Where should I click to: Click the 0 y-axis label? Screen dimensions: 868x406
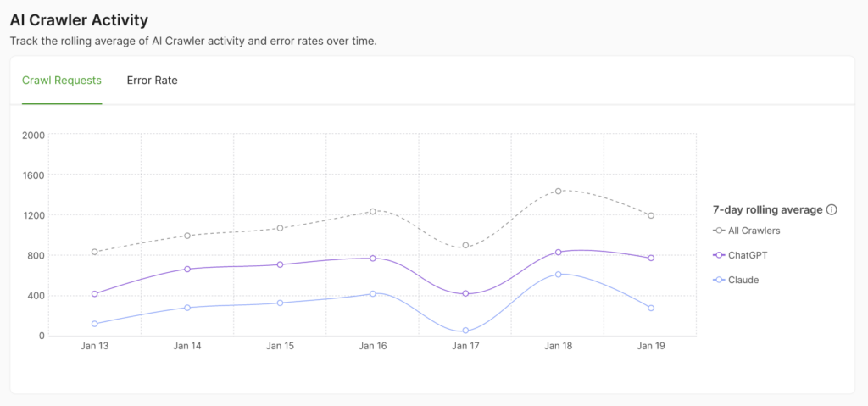(x=41, y=336)
